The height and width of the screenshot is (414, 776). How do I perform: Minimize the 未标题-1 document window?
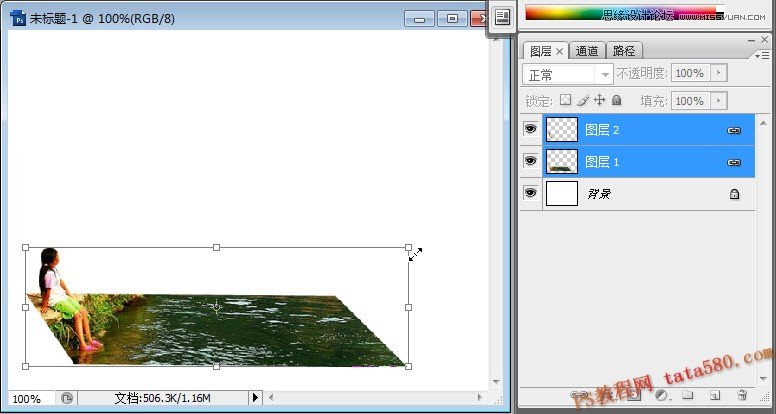[419, 19]
